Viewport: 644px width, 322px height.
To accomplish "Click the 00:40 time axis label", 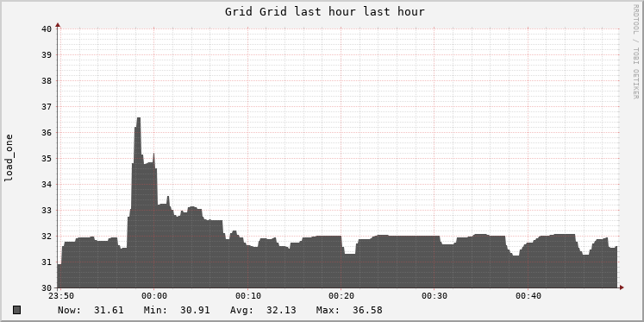I will [x=528, y=296].
